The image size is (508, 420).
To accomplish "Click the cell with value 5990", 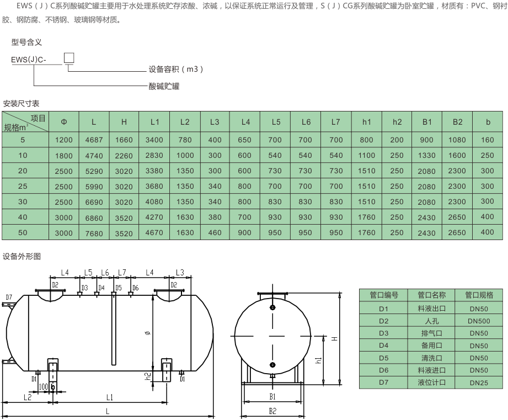I will (94, 187).
